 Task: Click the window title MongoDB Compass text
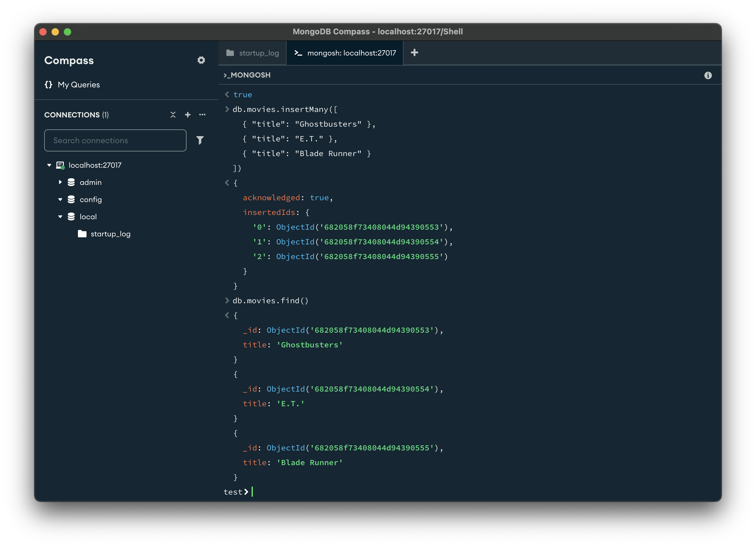coord(378,32)
